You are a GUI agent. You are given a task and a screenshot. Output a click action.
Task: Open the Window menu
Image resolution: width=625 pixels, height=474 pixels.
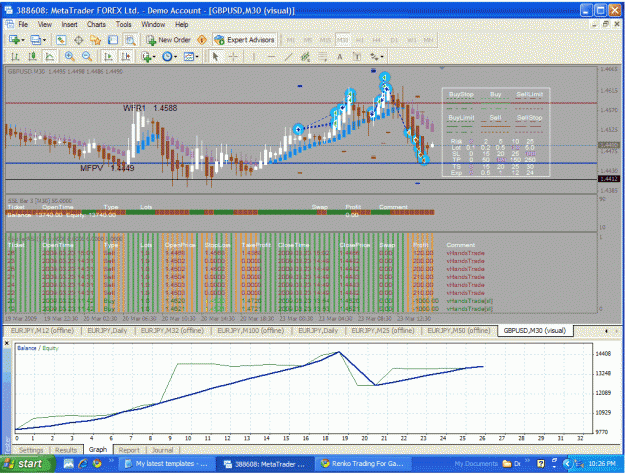[x=153, y=24]
